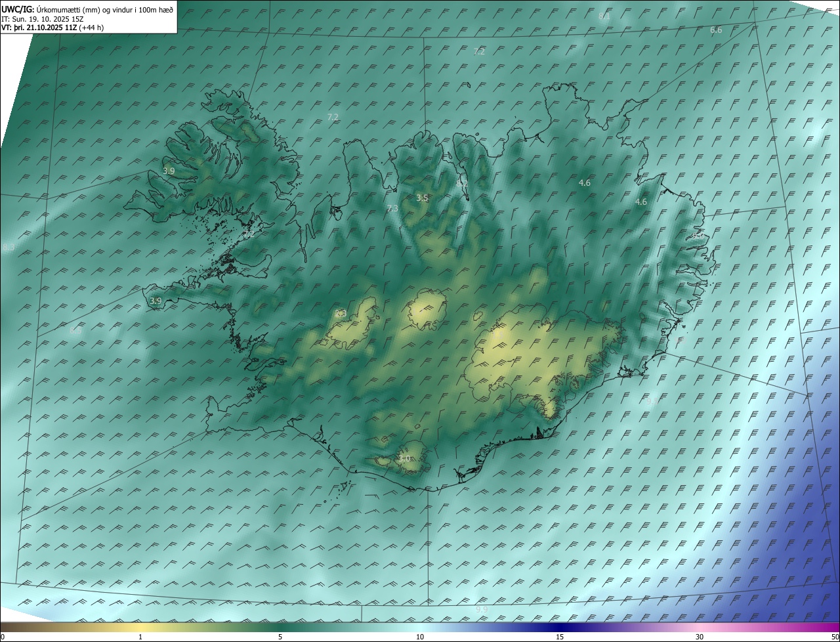Viewport: 840px width, 642px height.
Task: Click the 1 tick on color scale
Action: point(140,637)
